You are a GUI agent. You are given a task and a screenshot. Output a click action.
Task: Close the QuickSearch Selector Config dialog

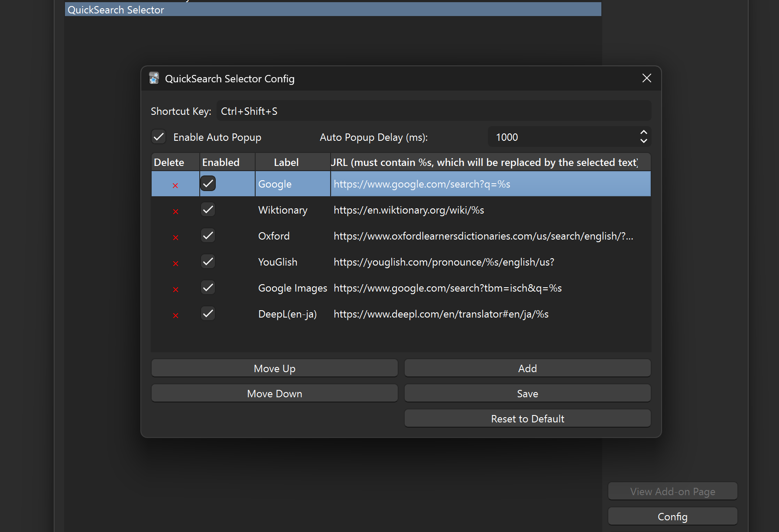tap(646, 78)
